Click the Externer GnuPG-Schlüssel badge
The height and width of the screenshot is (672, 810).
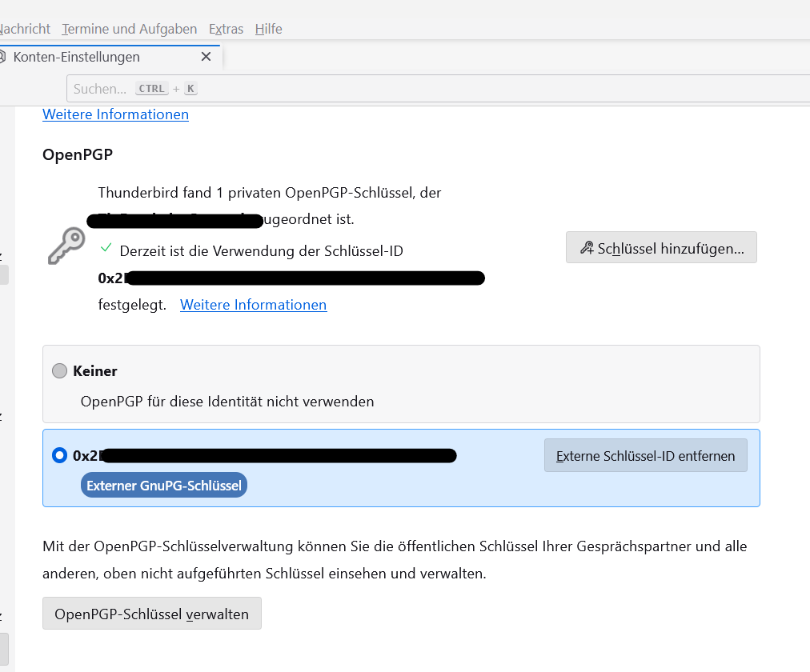pyautogui.click(x=164, y=485)
